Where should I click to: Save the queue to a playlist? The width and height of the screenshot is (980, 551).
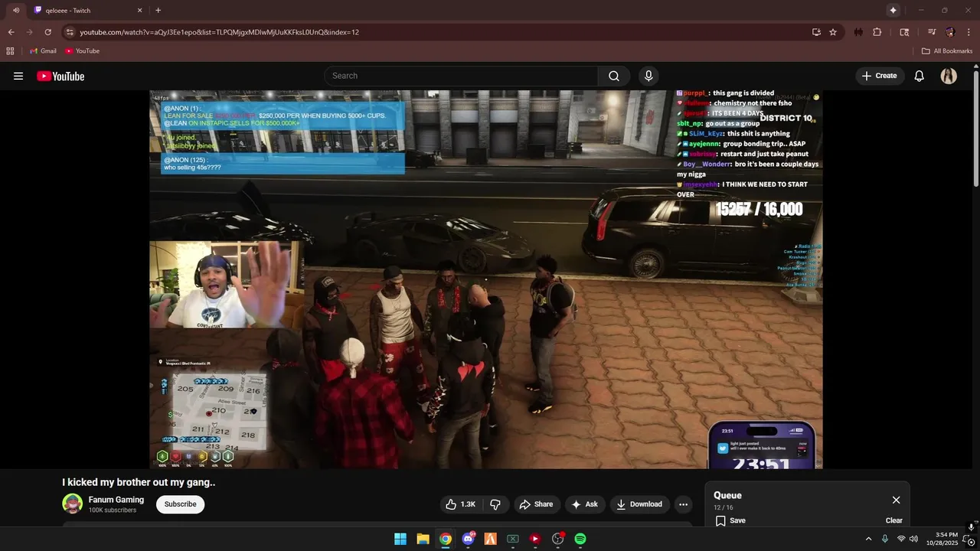pyautogui.click(x=730, y=520)
